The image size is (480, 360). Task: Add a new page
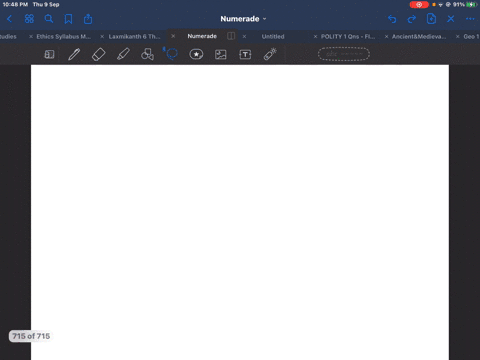[x=431, y=19]
